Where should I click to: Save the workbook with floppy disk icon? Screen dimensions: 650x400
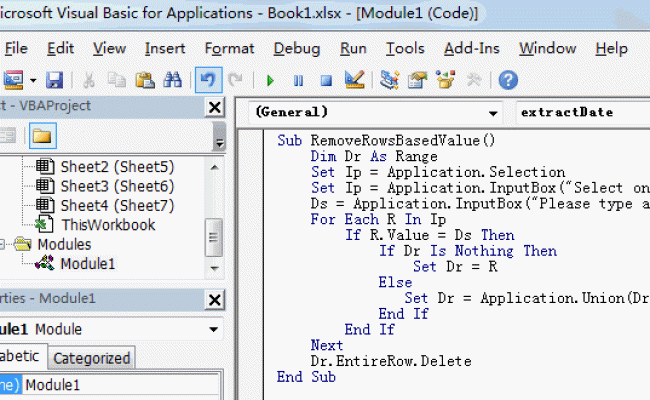pyautogui.click(x=54, y=80)
